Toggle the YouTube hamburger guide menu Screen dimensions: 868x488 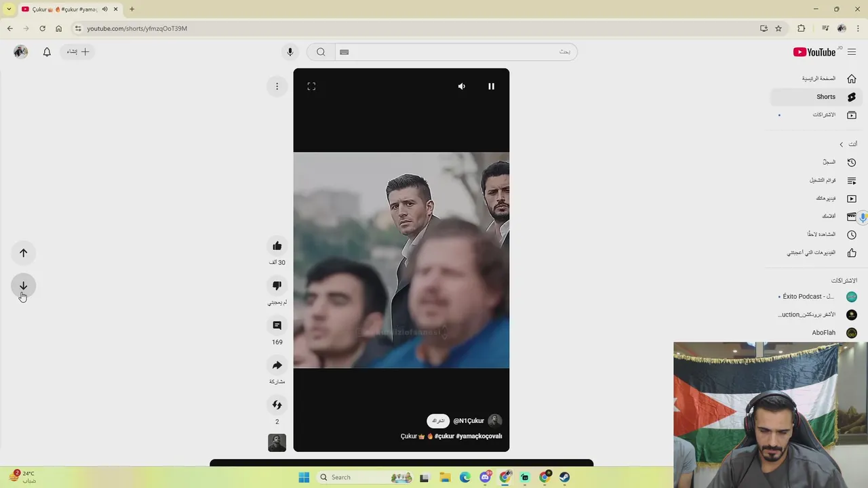tap(852, 52)
